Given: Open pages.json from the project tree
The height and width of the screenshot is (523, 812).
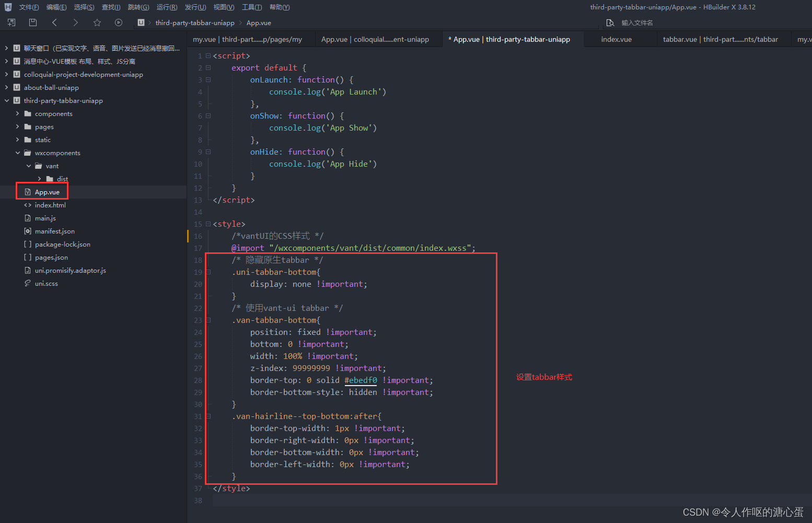Looking at the screenshot, I should (51, 257).
